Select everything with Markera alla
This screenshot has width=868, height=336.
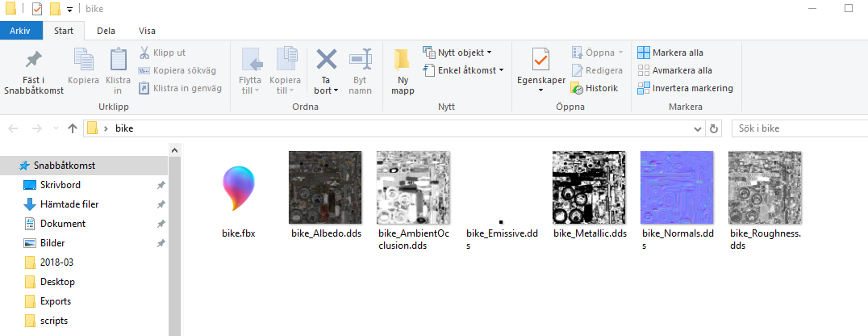pos(670,52)
